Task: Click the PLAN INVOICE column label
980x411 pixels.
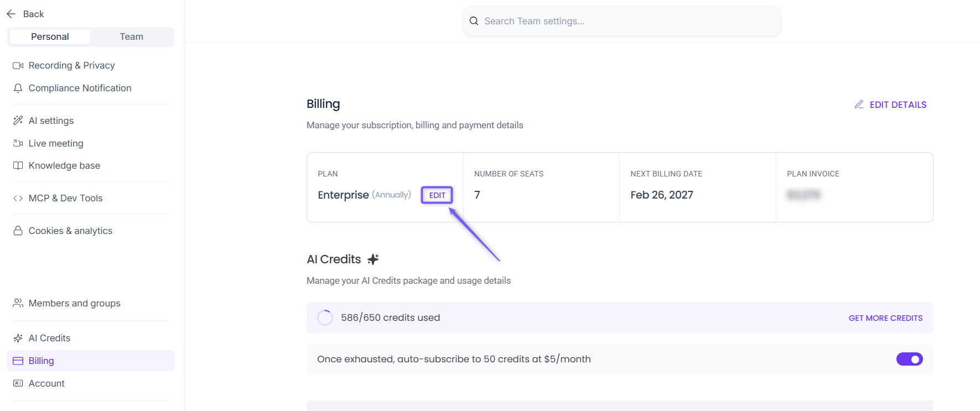Action: (x=813, y=174)
